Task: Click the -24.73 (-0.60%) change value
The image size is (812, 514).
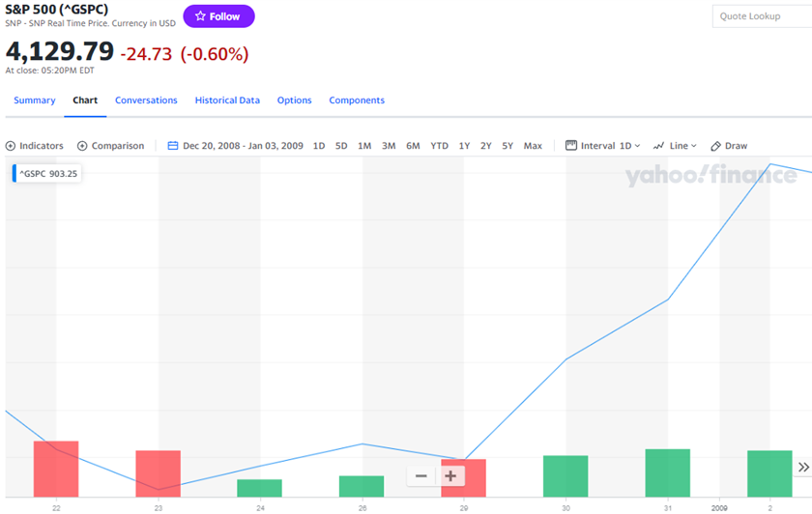Action: [185, 54]
